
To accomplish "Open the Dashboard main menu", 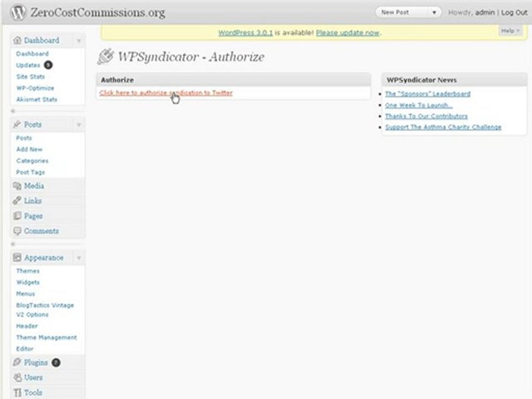I will click(42, 40).
